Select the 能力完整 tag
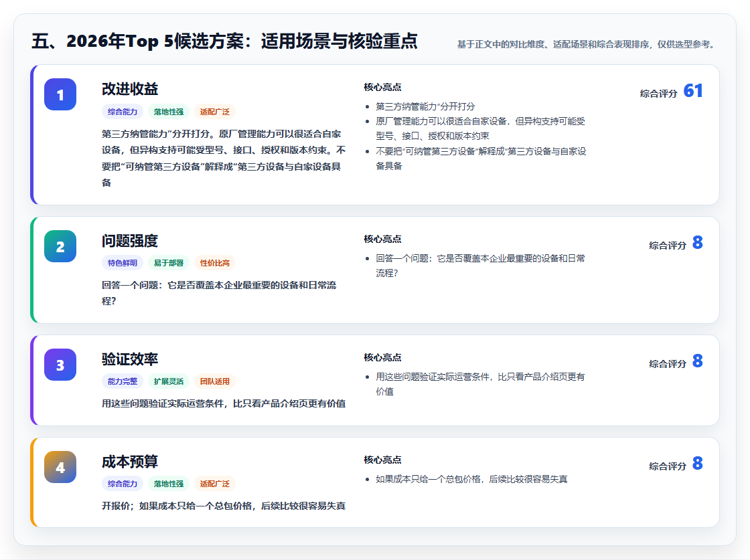 click(123, 381)
